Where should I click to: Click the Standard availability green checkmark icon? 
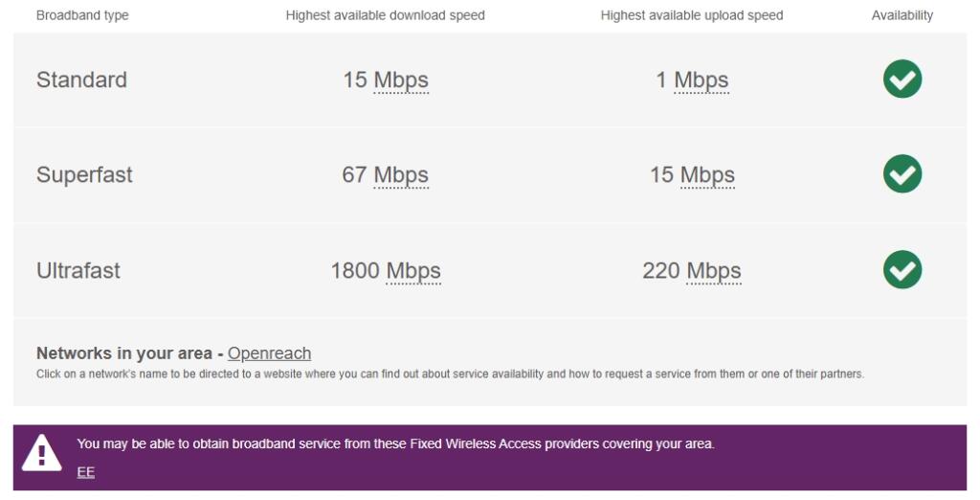click(902, 80)
